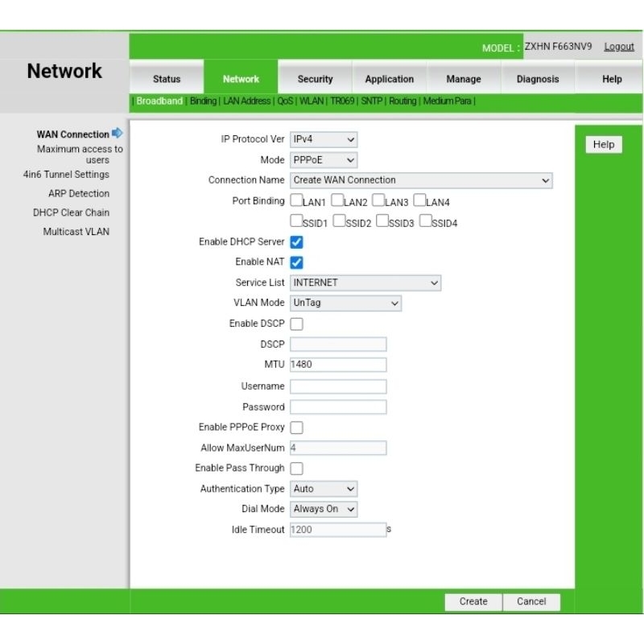Tick the LAN1 port binding checkbox

click(x=295, y=201)
